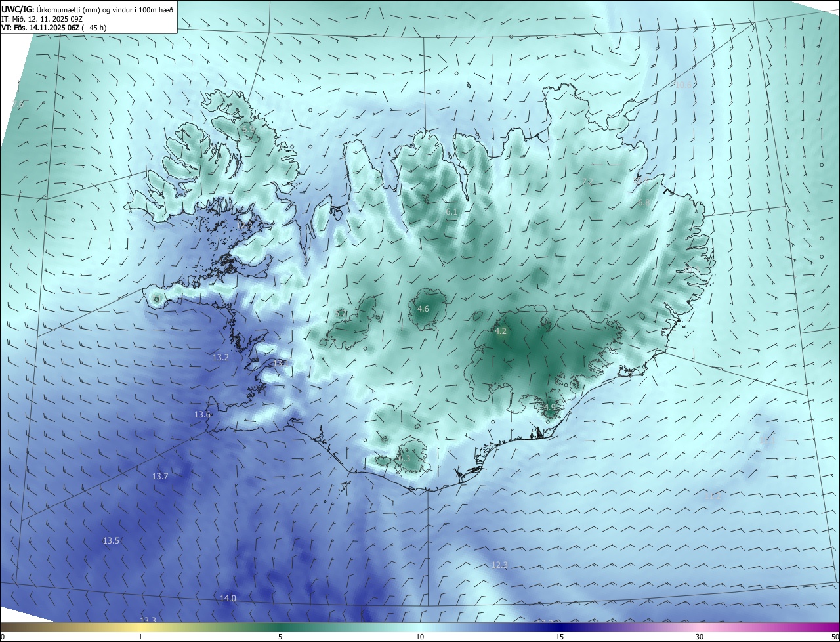Click the 13.7 value label on the map
The image size is (840, 642).
pos(160,476)
